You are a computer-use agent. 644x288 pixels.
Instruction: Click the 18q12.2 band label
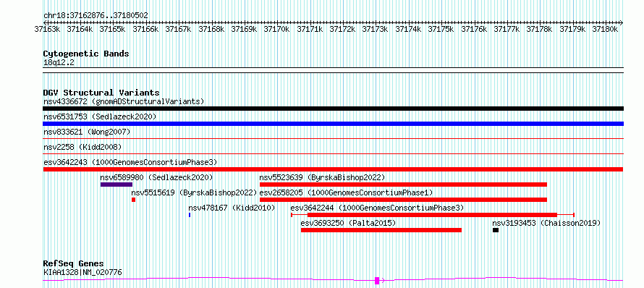click(x=59, y=63)
